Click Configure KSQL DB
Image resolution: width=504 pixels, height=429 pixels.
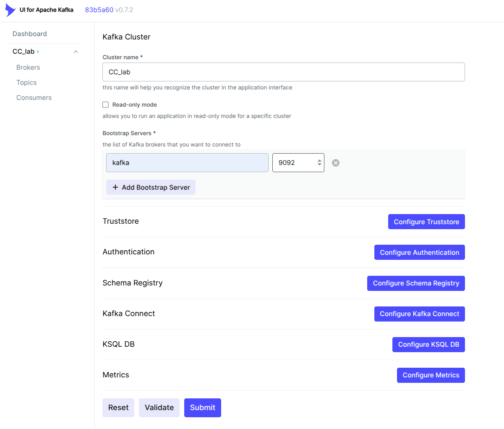[x=428, y=344]
